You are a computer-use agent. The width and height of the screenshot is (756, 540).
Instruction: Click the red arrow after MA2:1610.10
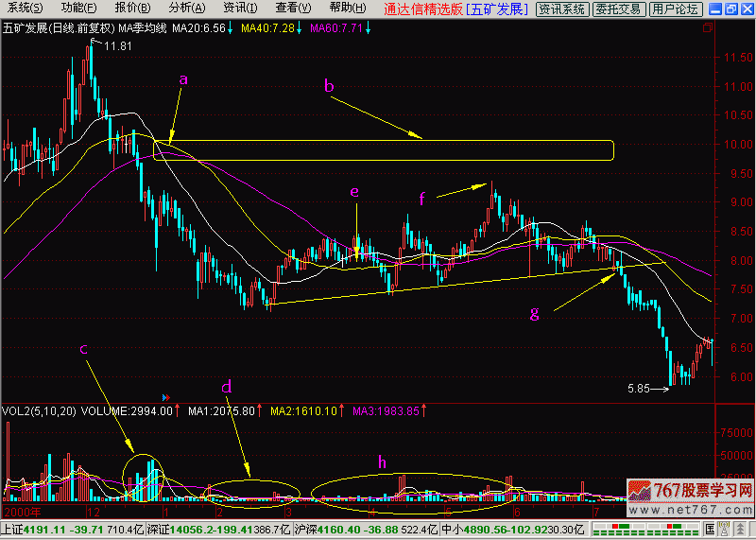coord(342,411)
